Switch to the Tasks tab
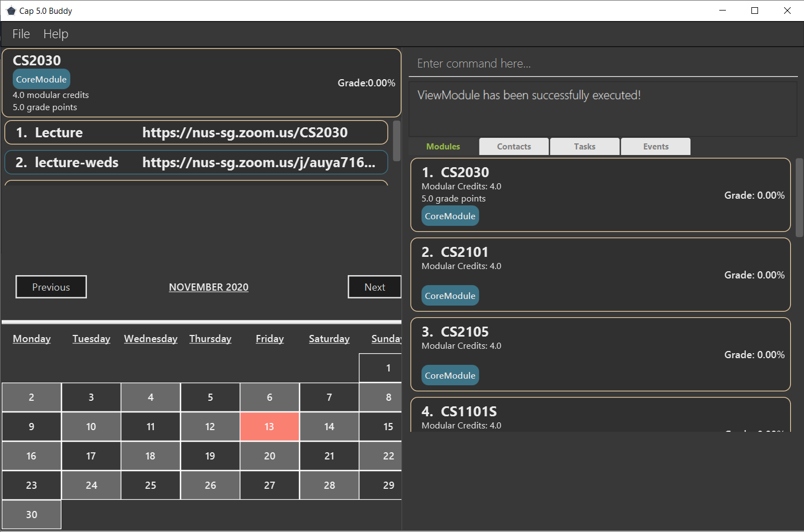The width and height of the screenshot is (804, 532). coord(585,147)
